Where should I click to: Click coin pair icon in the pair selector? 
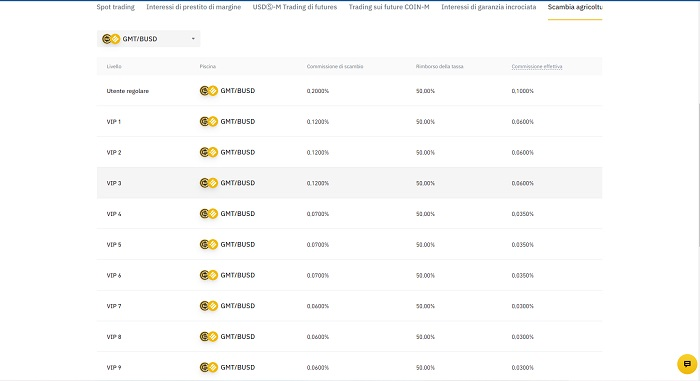pyautogui.click(x=111, y=39)
